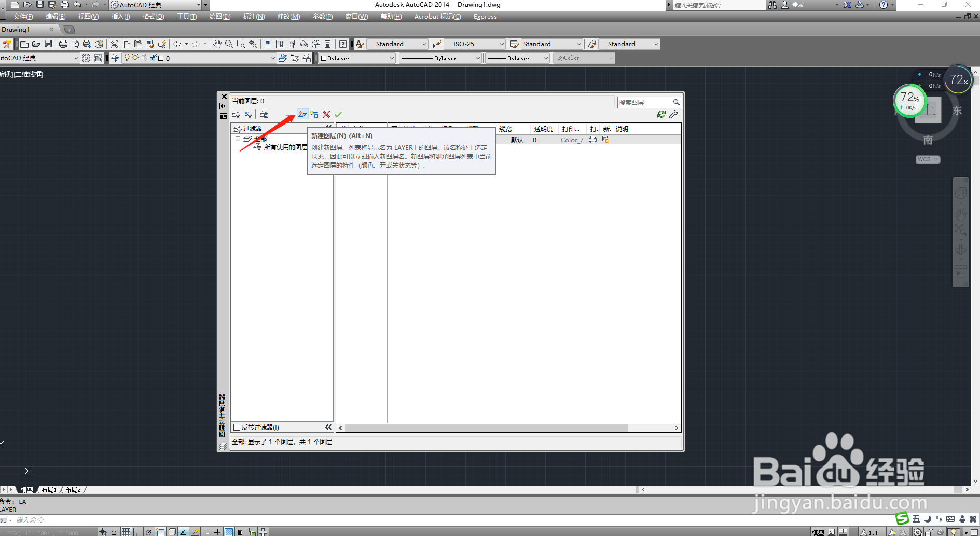980x536 pixels.
Task: Click the Paste clipboard icon
Action: pyautogui.click(x=138, y=44)
